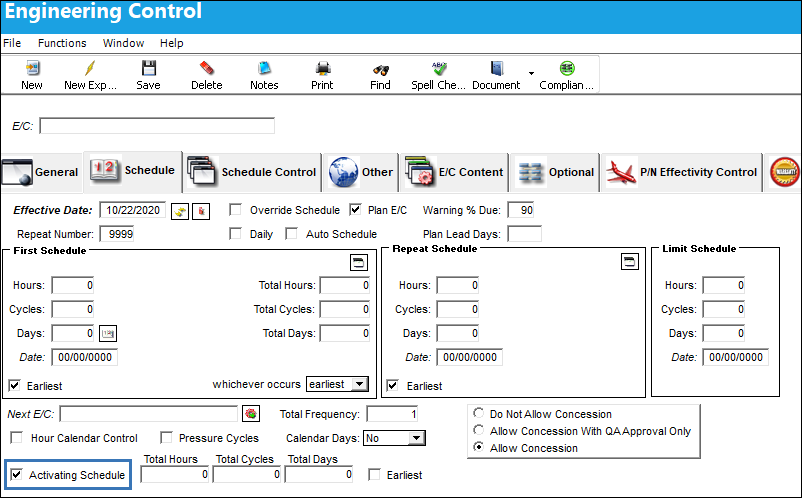802x498 pixels.
Task: Check the Earliest box beside Total Days
Action: pos(374,474)
